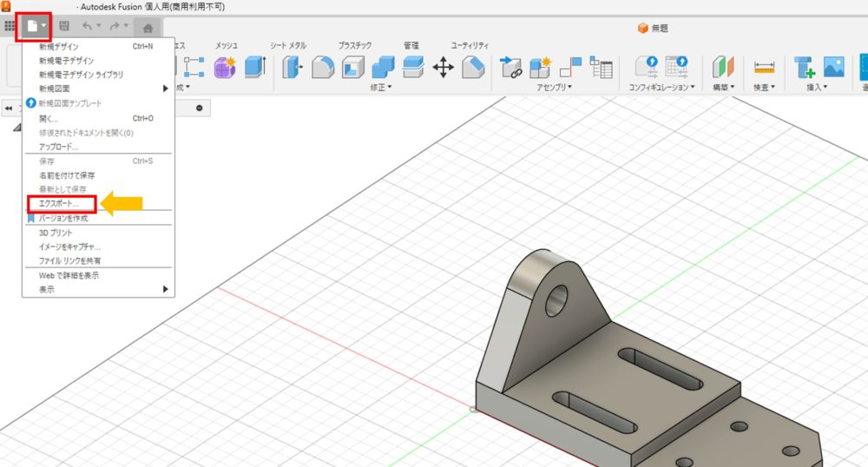Open the Undo history dropdown arrow
This screenshot has height=467, width=868.
pyautogui.click(x=99, y=25)
